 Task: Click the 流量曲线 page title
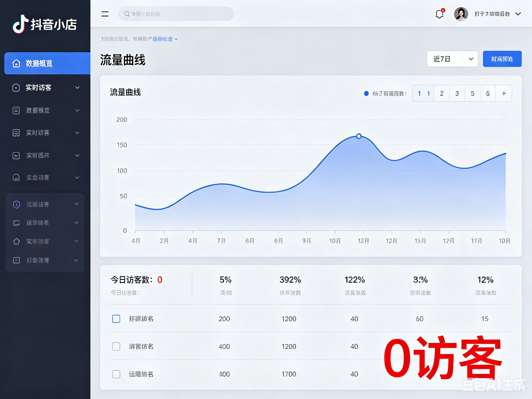(123, 60)
